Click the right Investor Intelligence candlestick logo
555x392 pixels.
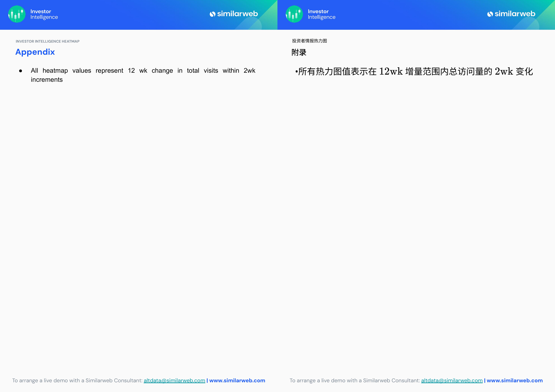click(294, 14)
